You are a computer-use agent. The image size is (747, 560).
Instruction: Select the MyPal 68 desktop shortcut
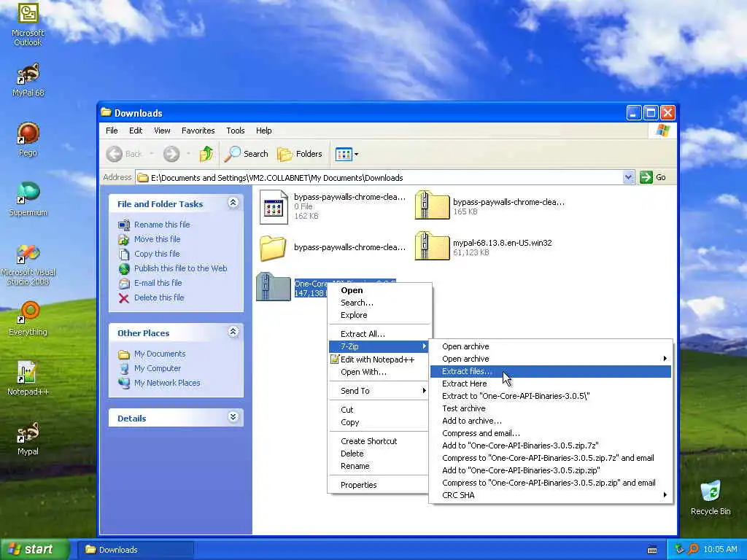click(x=28, y=80)
